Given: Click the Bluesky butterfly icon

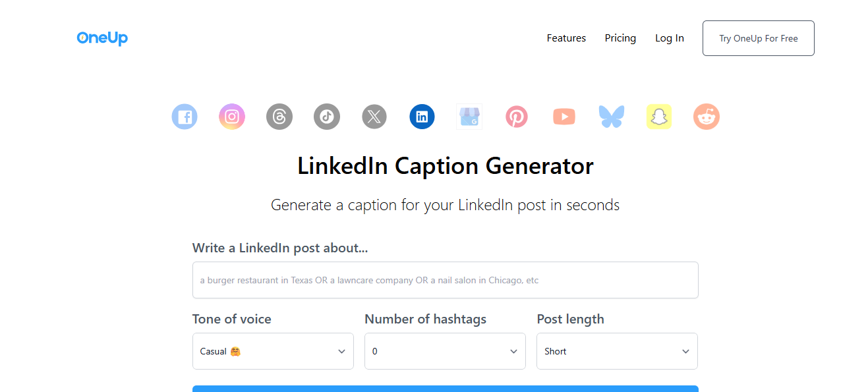Looking at the screenshot, I should 612,117.
